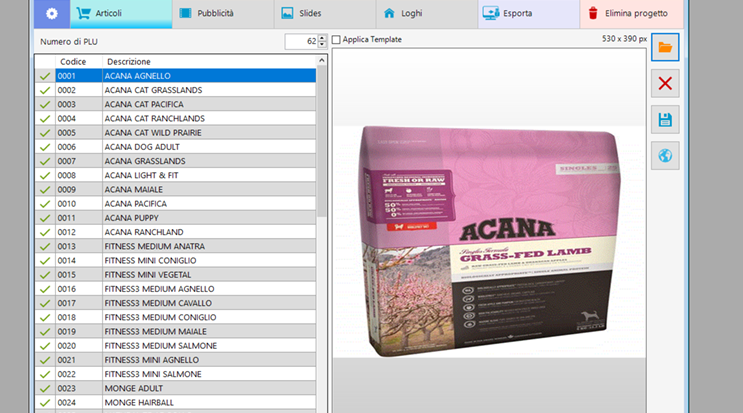Select row FITNESS3 MINI AGNELLO

pos(175,360)
